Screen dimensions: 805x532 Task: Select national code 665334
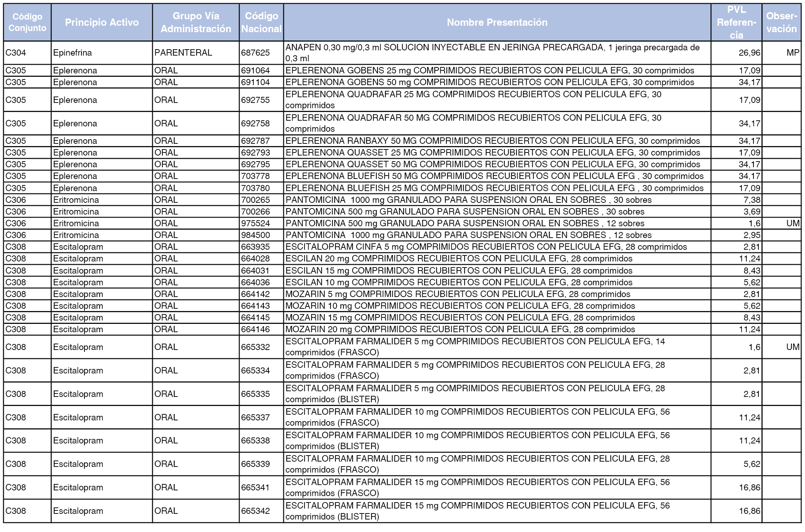261,370
